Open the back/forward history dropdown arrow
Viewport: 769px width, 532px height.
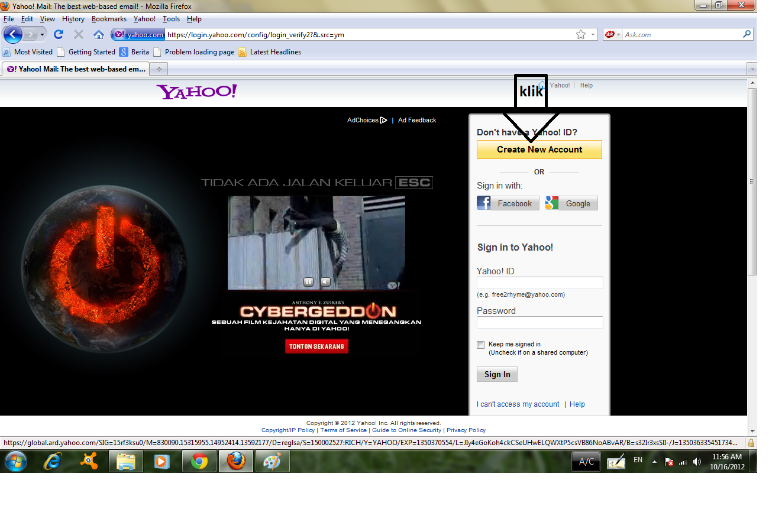click(x=43, y=35)
